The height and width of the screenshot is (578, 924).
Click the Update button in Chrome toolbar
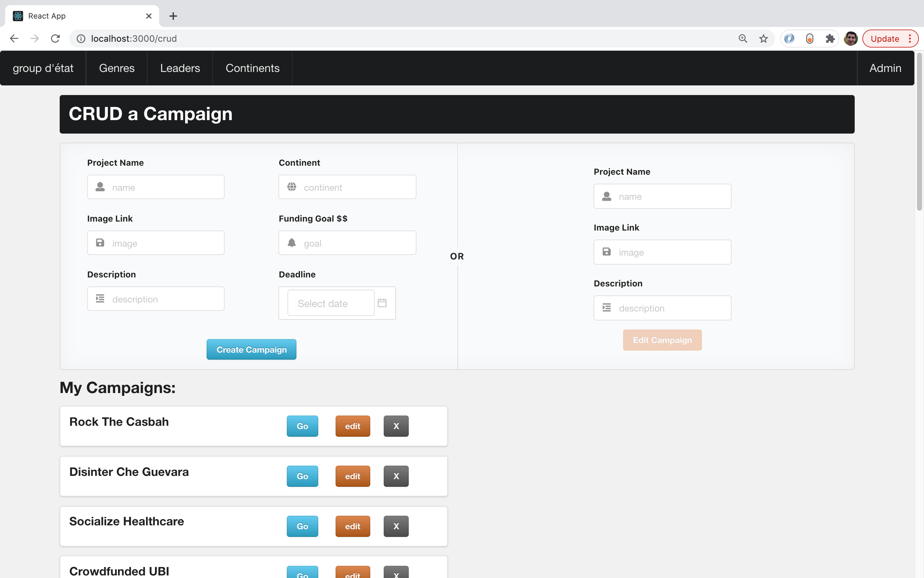(890, 39)
